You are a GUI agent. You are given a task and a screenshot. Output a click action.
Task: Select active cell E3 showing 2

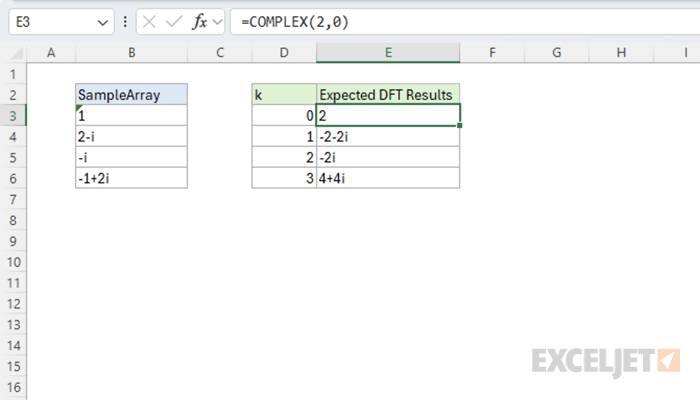(x=388, y=115)
